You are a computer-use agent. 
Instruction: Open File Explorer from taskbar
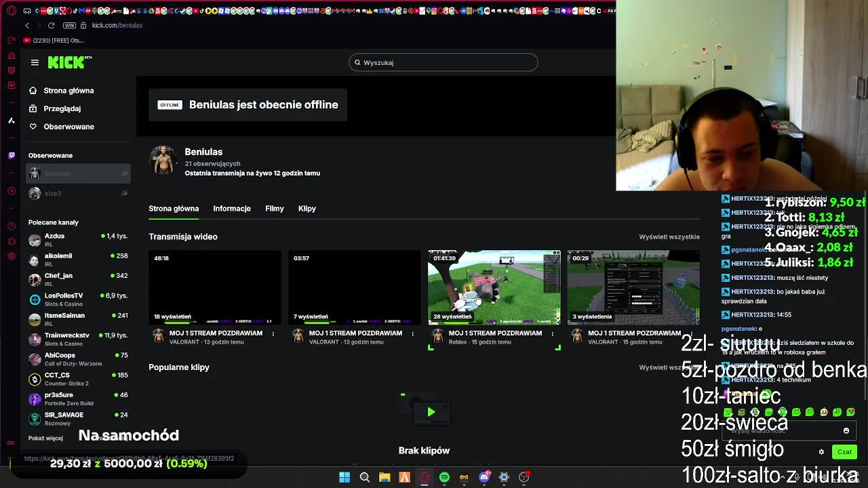click(384, 477)
